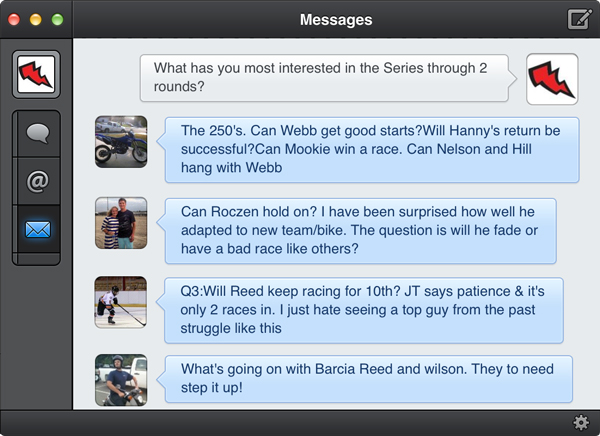Minimize the window with yellow button
Image resolution: width=600 pixels, height=436 pixels.
tap(36, 19)
